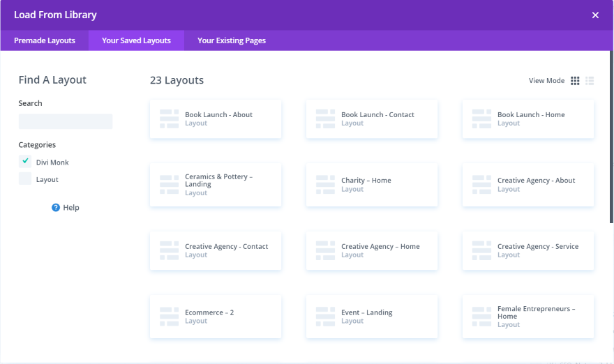Select 'Creative Agency - Contact' layout title
This screenshot has height=364, width=614.
[226, 247]
